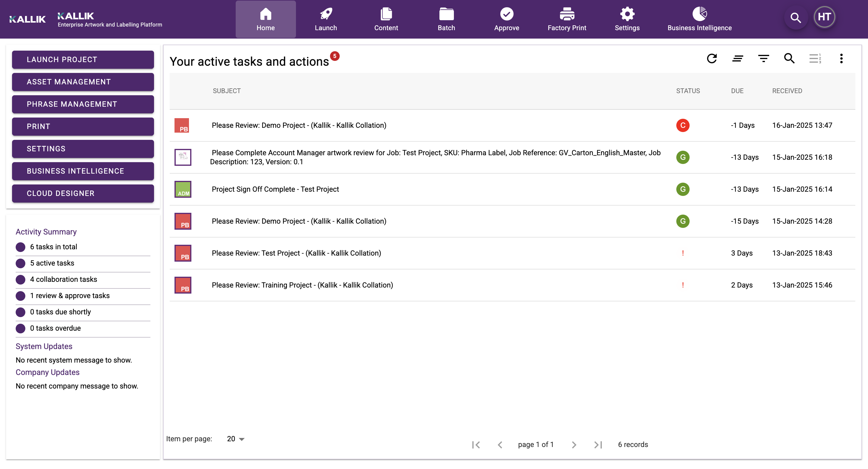
Task: Open the Content section
Action: click(x=386, y=19)
